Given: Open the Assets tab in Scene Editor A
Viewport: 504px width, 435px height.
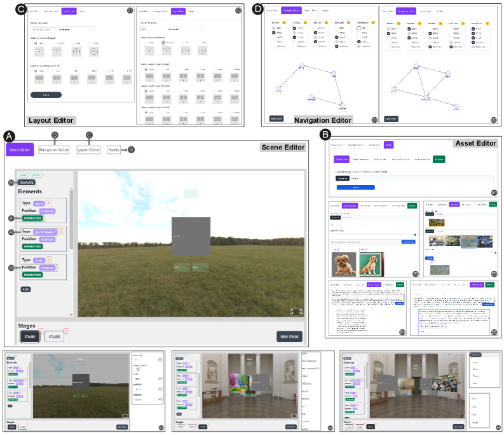Looking at the screenshot, I should [114, 149].
